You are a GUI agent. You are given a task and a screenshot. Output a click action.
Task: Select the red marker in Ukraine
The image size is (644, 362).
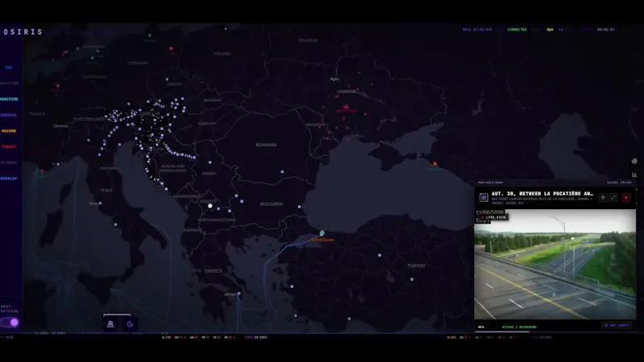(346, 107)
